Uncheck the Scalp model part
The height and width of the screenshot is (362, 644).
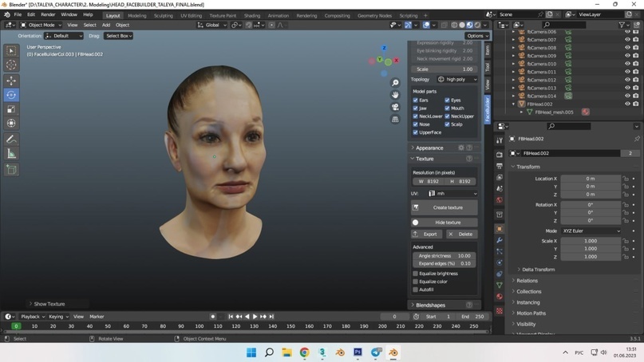(447, 124)
